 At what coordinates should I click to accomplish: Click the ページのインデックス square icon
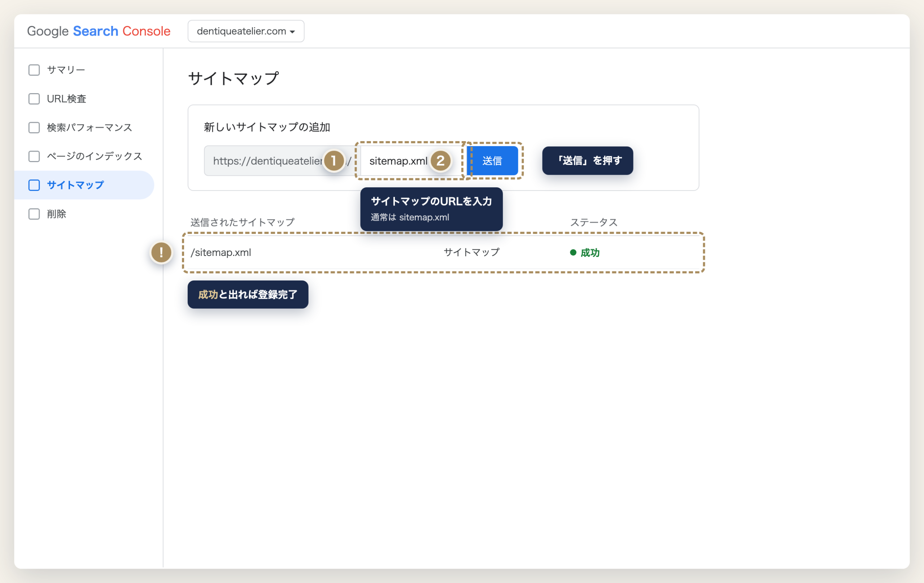click(x=34, y=156)
